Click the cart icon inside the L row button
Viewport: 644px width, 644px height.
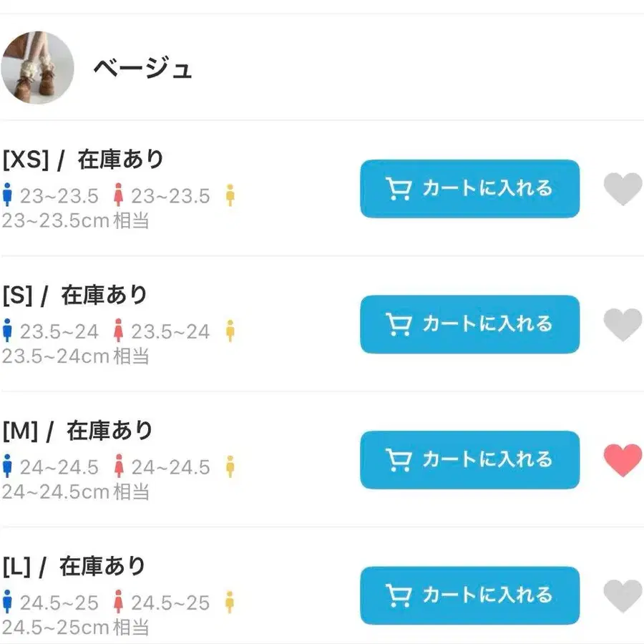(x=398, y=596)
